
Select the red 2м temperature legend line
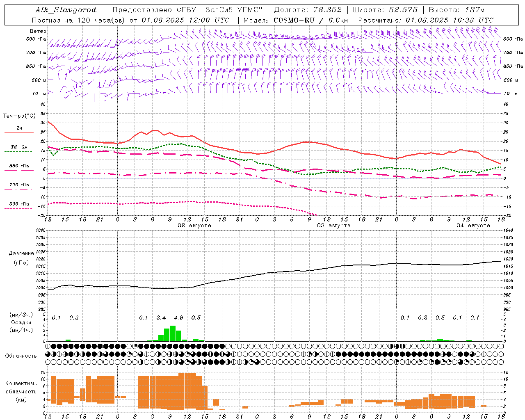coord(19,133)
